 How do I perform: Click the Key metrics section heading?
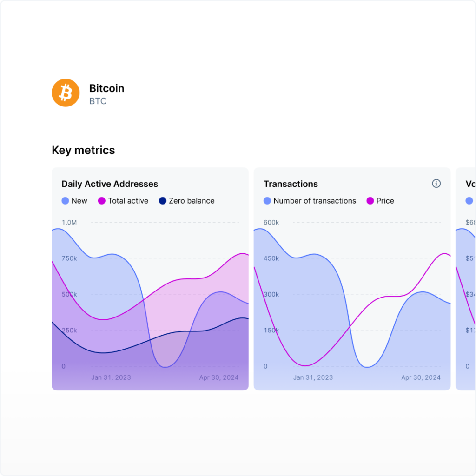(x=83, y=150)
